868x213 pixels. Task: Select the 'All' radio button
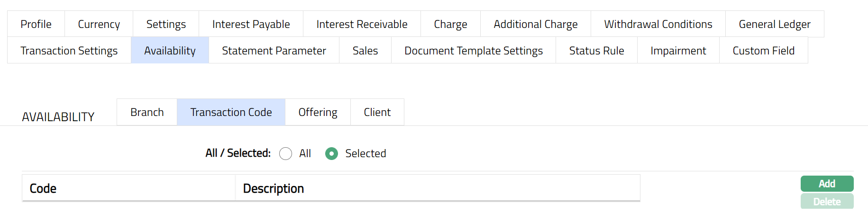pos(285,154)
